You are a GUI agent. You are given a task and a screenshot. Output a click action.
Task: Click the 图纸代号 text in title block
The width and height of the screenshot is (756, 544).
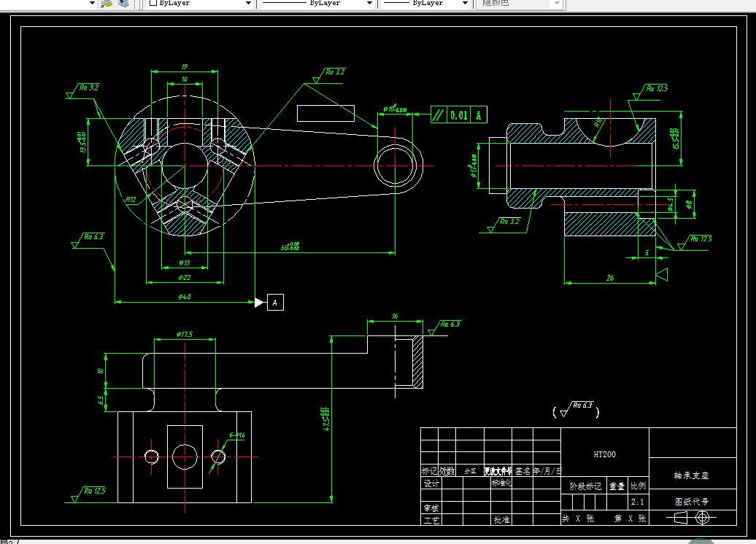(x=691, y=502)
